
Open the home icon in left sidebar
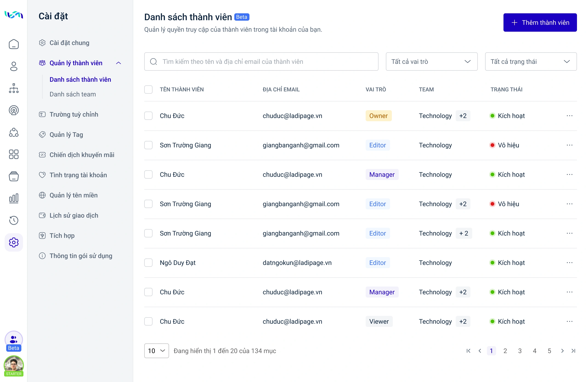(14, 44)
